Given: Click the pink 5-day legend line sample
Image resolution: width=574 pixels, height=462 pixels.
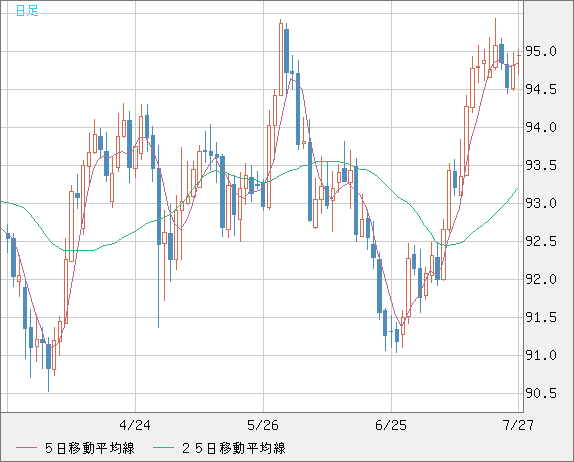Looking at the screenshot, I should click(x=26, y=448).
